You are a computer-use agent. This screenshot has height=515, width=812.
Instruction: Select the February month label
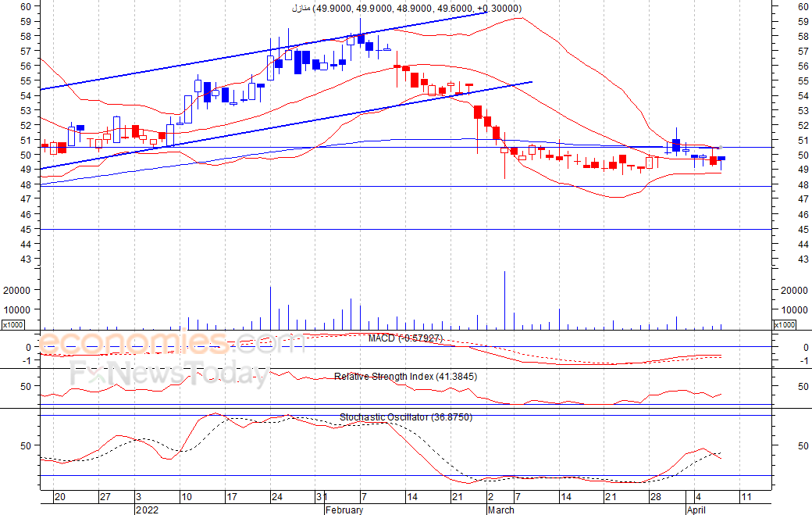[x=344, y=510]
